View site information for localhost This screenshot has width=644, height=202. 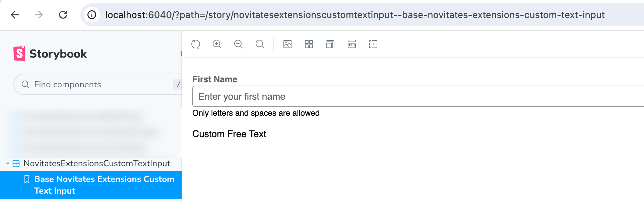(x=92, y=15)
